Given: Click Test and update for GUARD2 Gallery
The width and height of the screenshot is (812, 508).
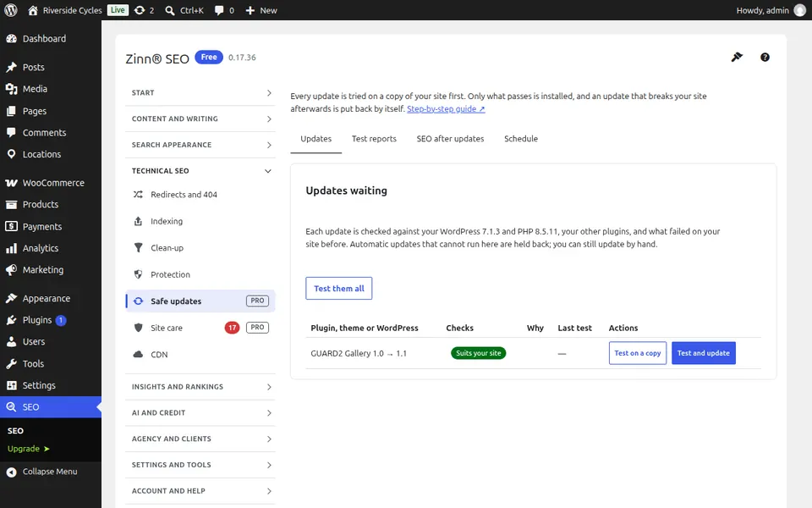Looking at the screenshot, I should (x=703, y=353).
